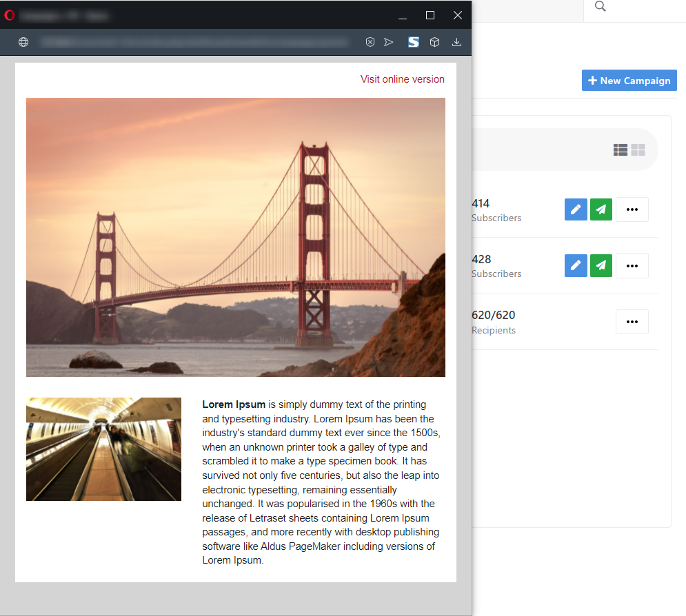686x616 pixels.
Task: Open the ad blocker shield icon
Action: tap(370, 42)
